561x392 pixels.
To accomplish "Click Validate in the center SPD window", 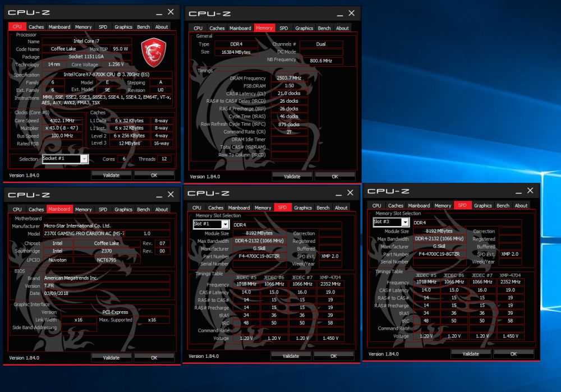I will [292, 356].
